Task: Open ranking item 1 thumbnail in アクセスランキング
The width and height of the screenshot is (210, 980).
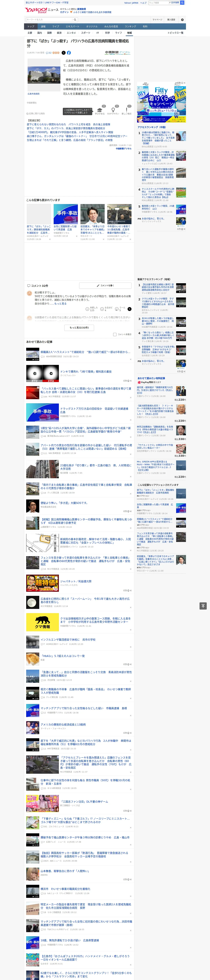Action: pos(181,136)
